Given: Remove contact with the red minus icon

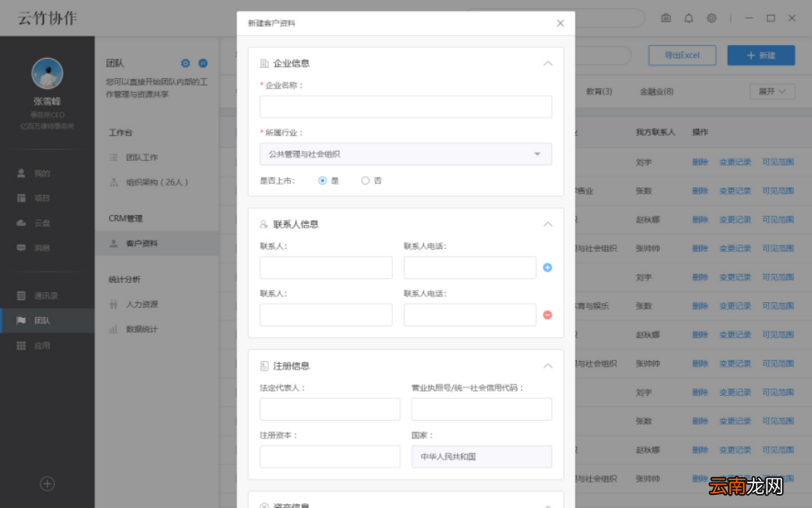Looking at the screenshot, I should coord(547,315).
